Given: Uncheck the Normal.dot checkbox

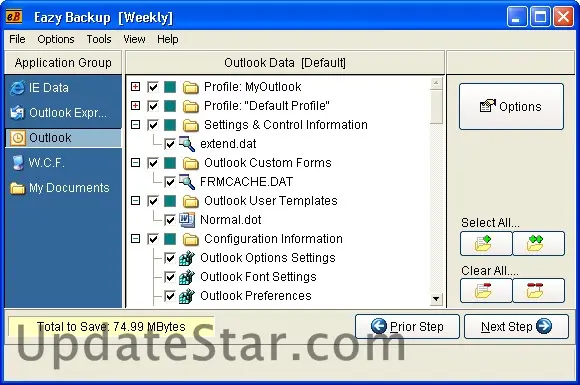Looking at the screenshot, I should click(x=170, y=220).
